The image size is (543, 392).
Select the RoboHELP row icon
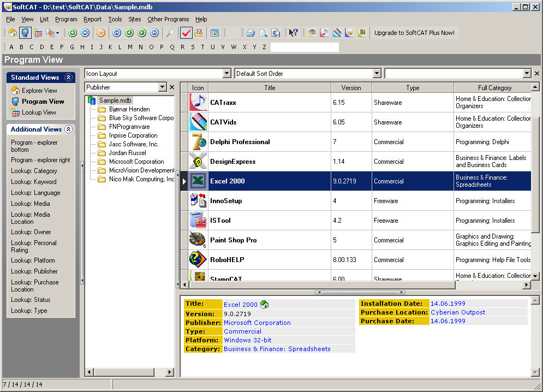tap(198, 259)
